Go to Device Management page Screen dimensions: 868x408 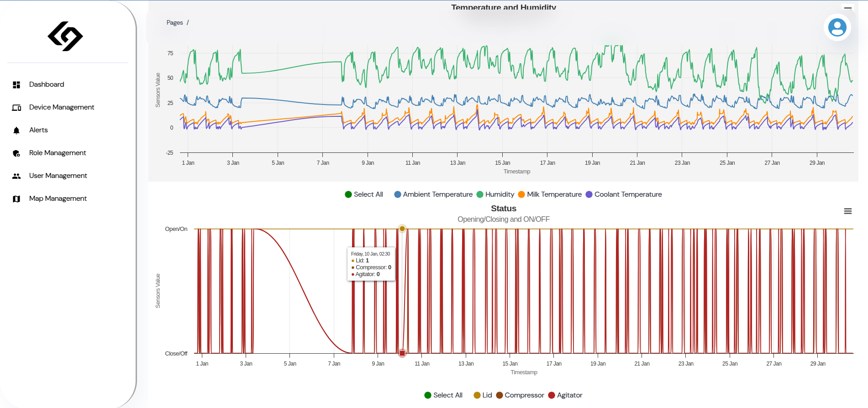pyautogui.click(x=62, y=107)
